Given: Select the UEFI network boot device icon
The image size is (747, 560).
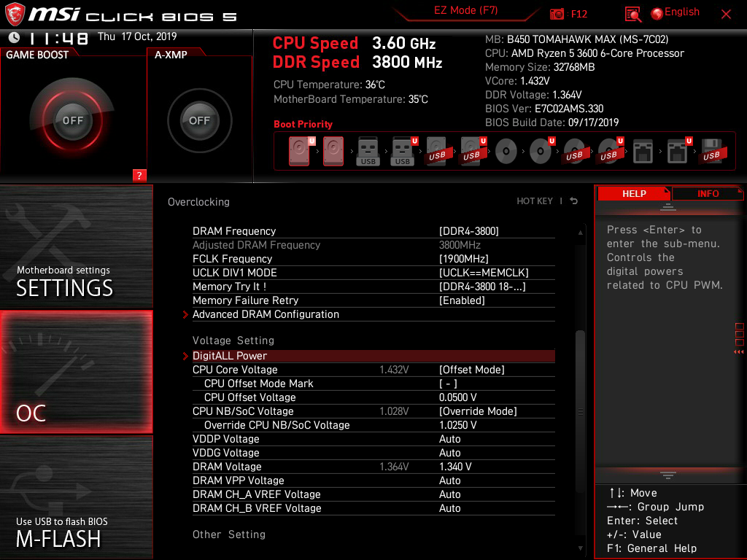Looking at the screenshot, I should pos(679,151).
